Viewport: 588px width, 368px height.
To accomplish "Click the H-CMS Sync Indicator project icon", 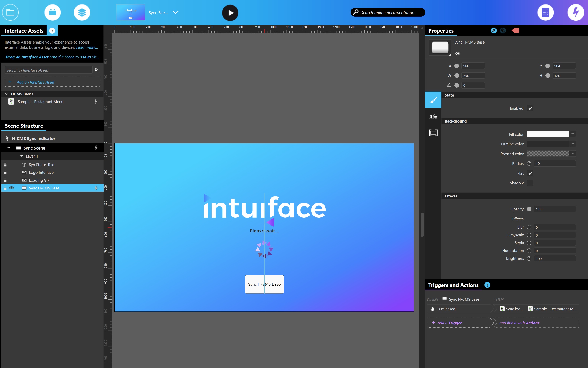I will (7, 138).
